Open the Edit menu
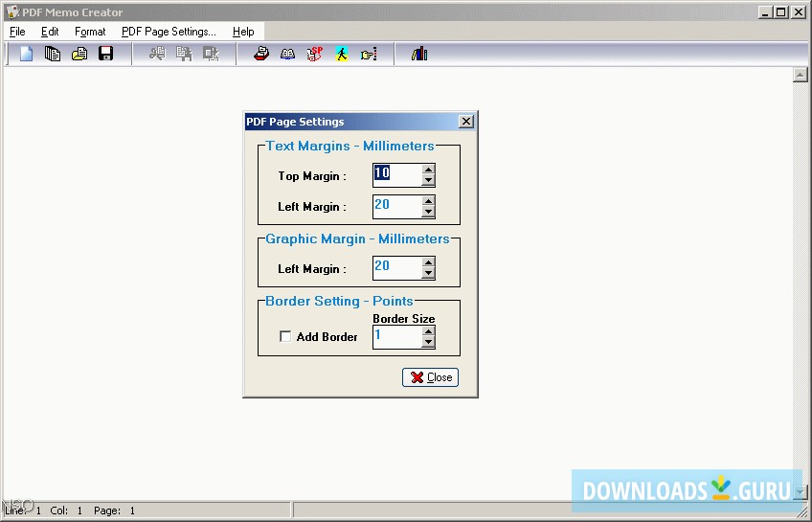The height and width of the screenshot is (522, 812). coord(50,32)
